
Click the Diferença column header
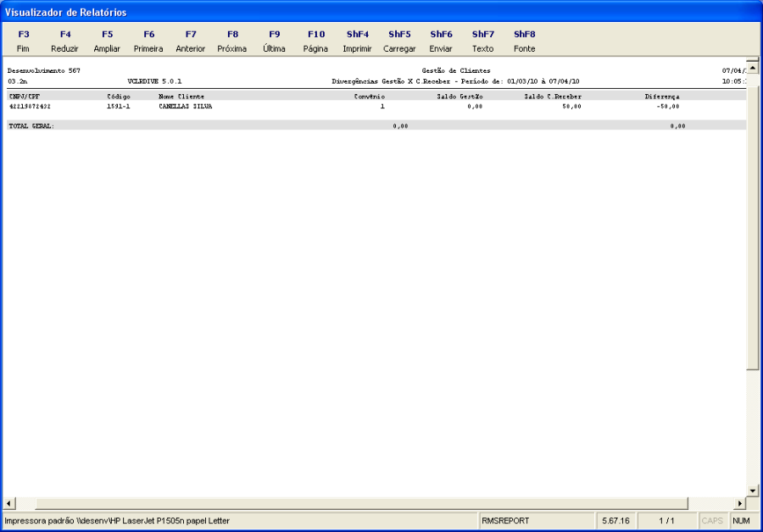pos(662,97)
